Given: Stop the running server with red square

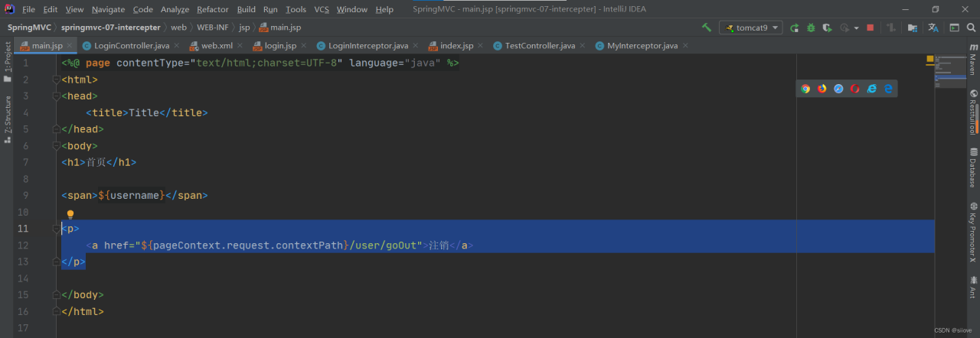Looking at the screenshot, I should 870,28.
